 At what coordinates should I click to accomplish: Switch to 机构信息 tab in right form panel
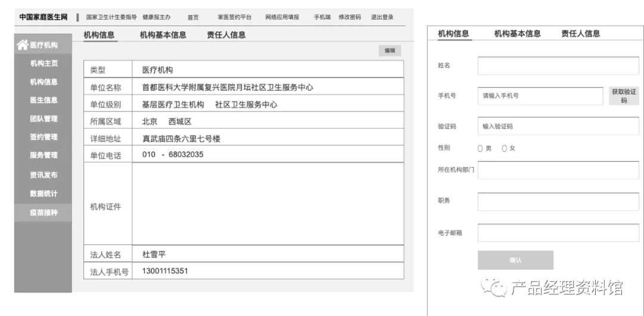point(453,34)
